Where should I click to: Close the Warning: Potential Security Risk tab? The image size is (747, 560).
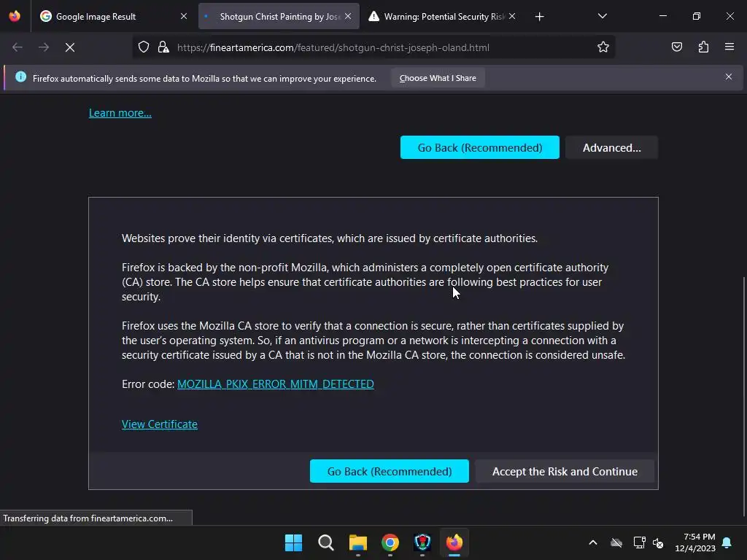[512, 16]
